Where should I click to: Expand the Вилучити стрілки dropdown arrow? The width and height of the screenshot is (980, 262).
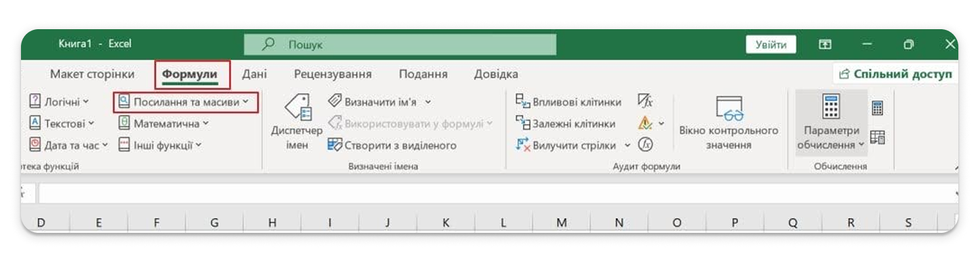627,145
